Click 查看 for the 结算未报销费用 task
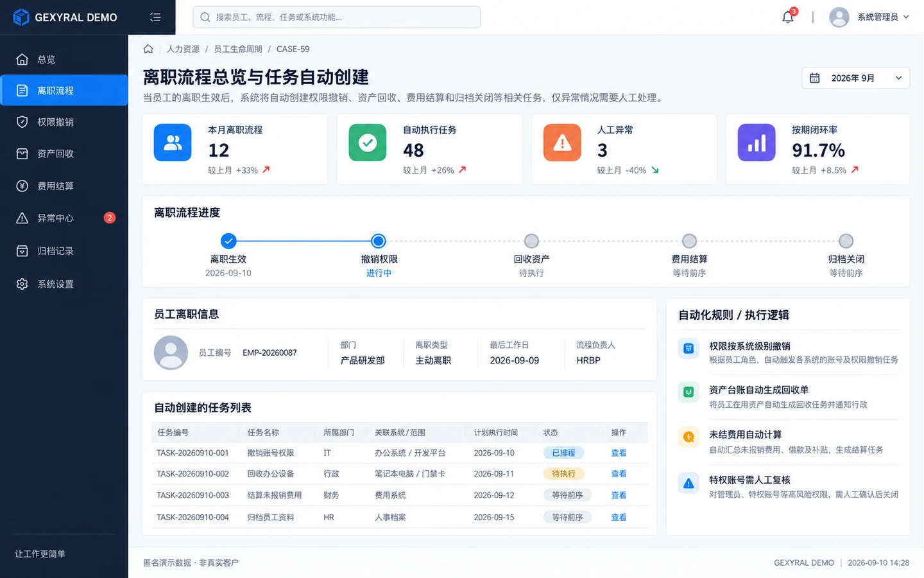924x578 pixels. pyautogui.click(x=619, y=495)
